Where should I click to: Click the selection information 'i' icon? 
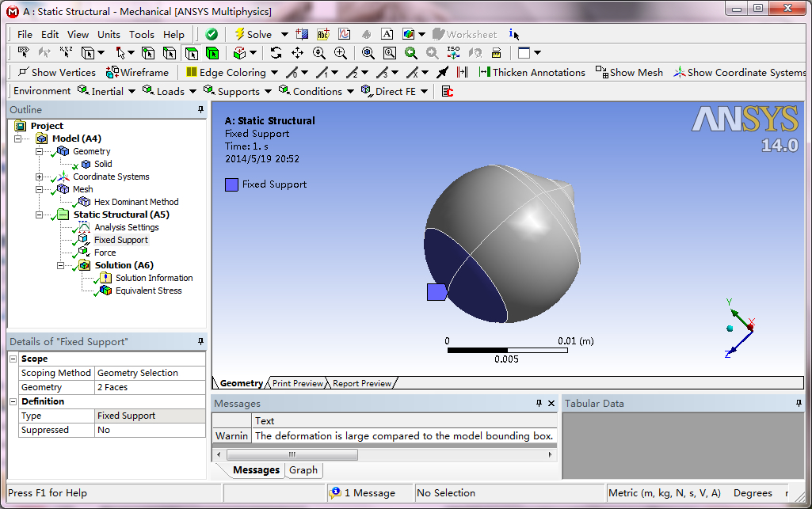513,34
